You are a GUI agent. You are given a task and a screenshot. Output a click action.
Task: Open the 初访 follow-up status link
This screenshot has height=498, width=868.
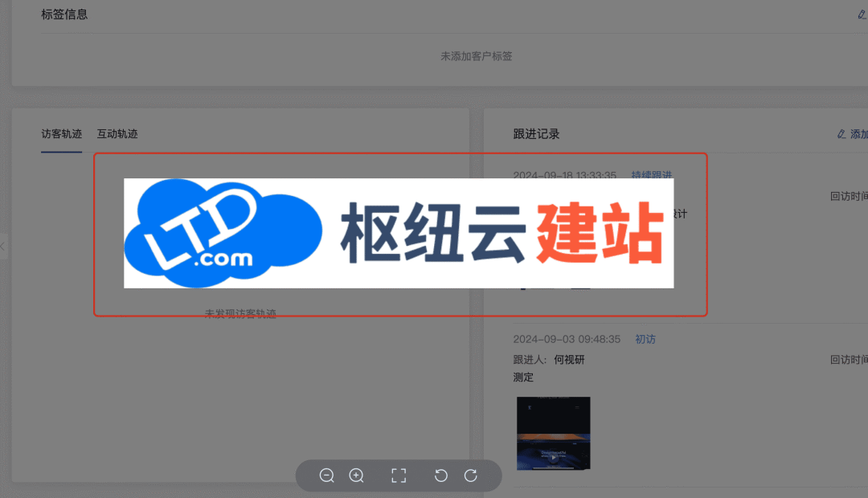tap(645, 339)
